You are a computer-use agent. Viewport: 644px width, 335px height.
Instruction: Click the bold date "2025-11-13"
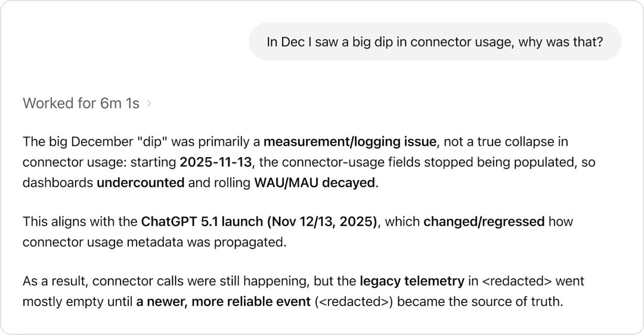pos(215,162)
